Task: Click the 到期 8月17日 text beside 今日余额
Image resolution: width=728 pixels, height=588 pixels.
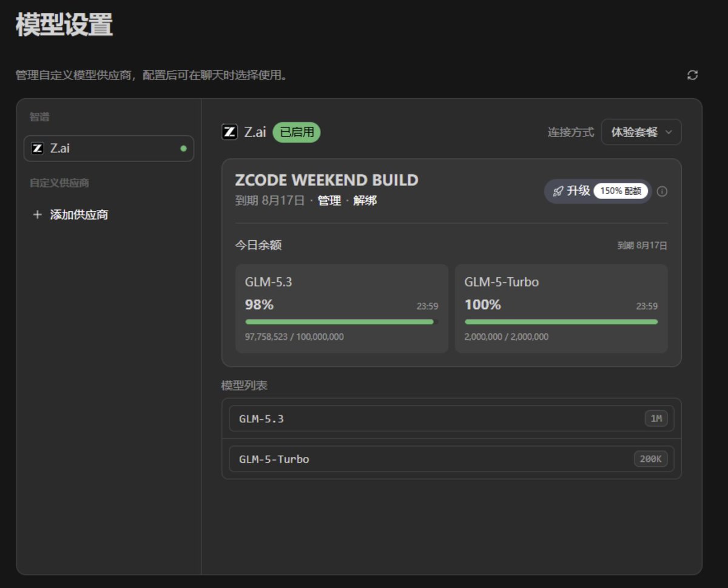Action: tap(642, 246)
